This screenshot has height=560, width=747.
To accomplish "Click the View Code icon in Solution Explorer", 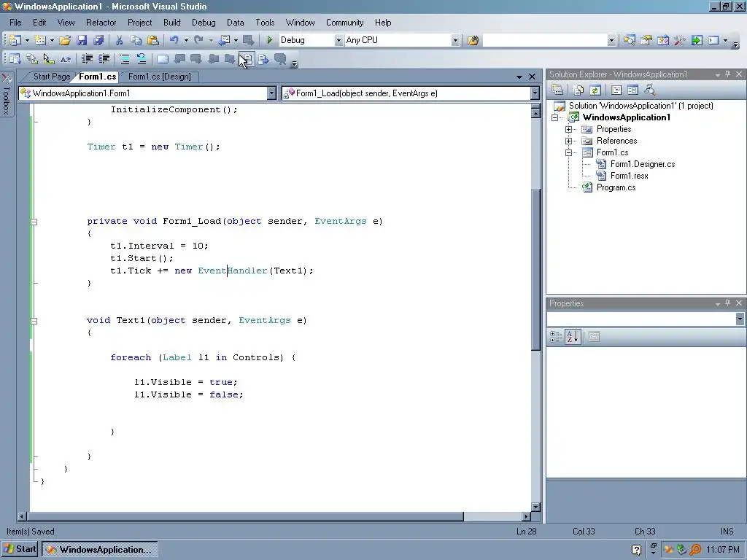I will [x=616, y=90].
